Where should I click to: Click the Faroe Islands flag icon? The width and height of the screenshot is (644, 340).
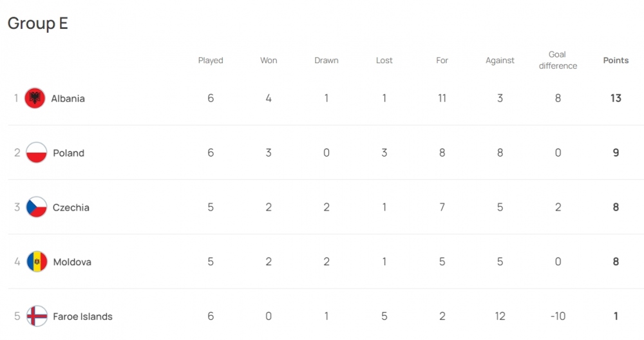(37, 316)
